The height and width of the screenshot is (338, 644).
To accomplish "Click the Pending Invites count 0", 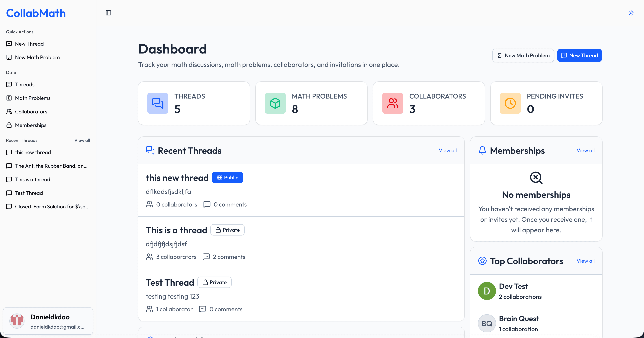I will (530, 109).
